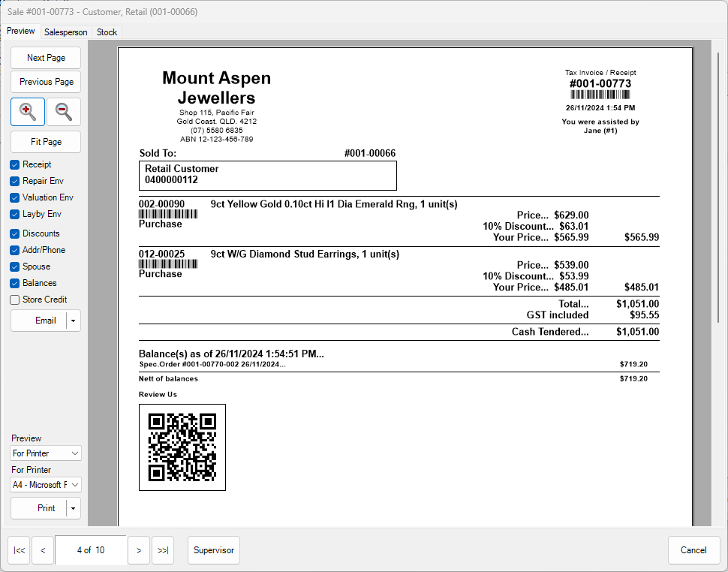Advance one page with the arrow

139,549
